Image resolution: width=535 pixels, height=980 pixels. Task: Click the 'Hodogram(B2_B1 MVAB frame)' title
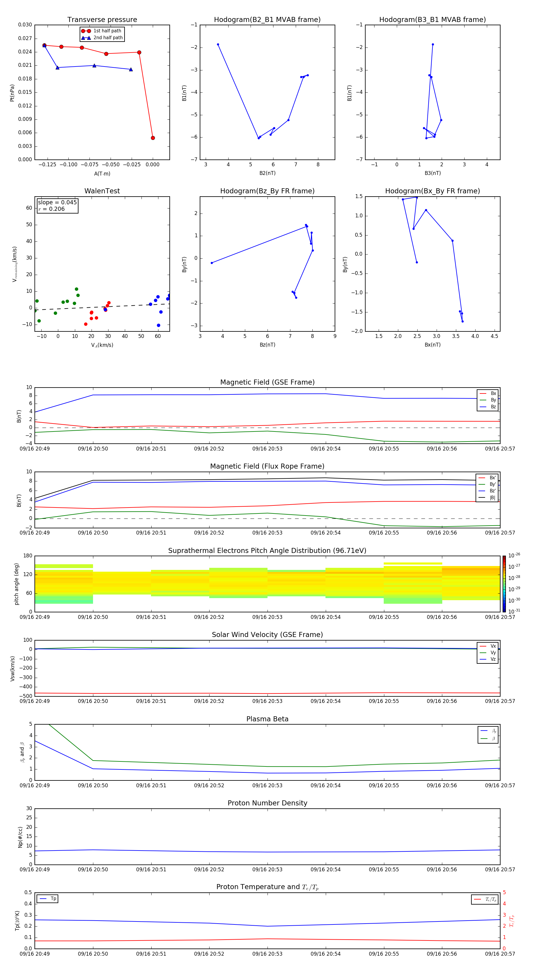[x=267, y=20]
